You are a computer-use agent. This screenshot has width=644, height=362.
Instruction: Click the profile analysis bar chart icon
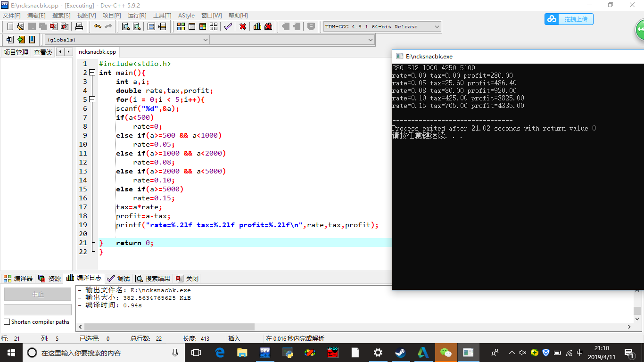click(257, 26)
